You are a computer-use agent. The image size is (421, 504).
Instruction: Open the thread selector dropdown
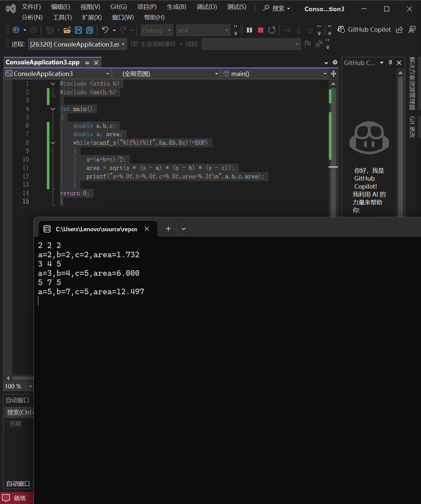pyautogui.click(x=251, y=44)
